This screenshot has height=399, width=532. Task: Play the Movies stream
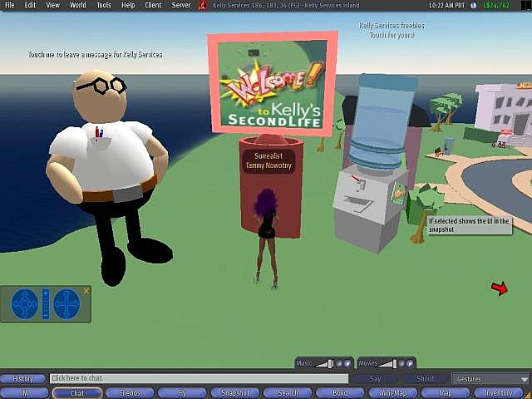point(410,364)
